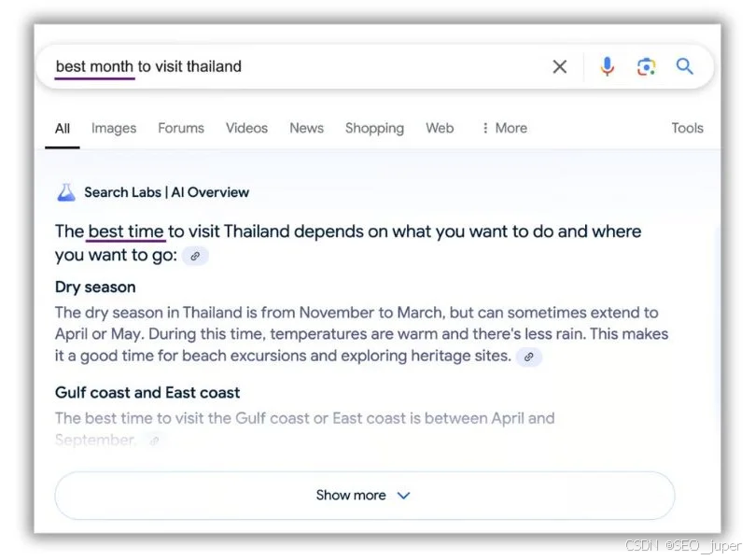
Task: Click the text 'The dry season in Thailand'
Action: pos(148,313)
